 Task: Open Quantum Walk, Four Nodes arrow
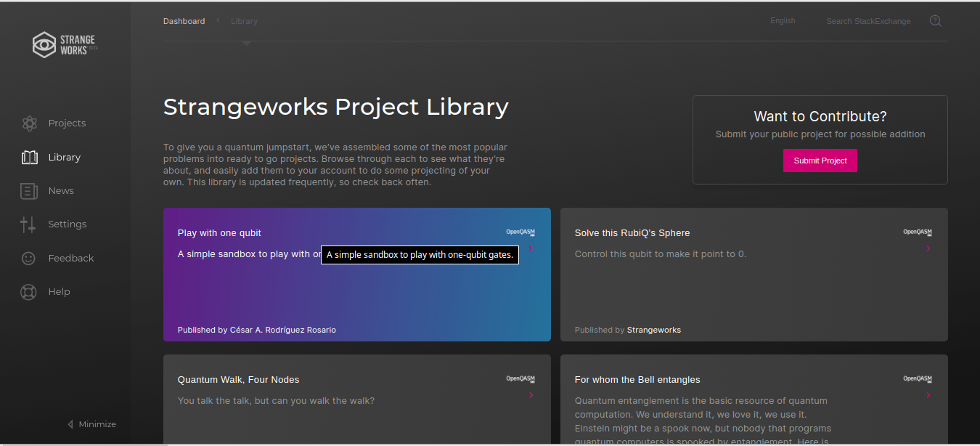[531, 395]
